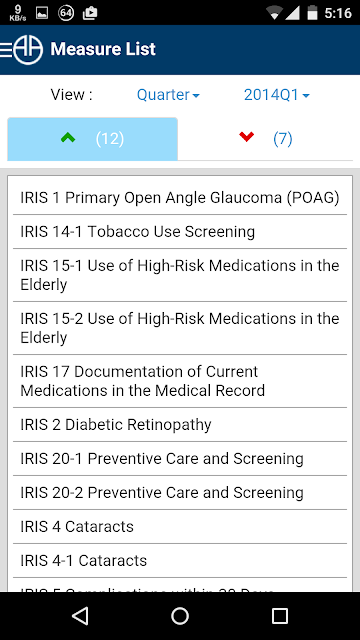
Task: Switch to the red down-arrow tab (7)
Action: click(x=265, y=139)
